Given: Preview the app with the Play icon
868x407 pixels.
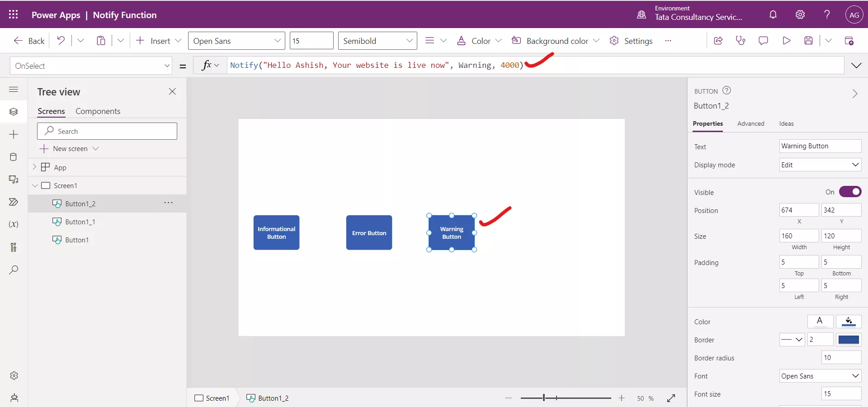Looking at the screenshot, I should tap(786, 41).
